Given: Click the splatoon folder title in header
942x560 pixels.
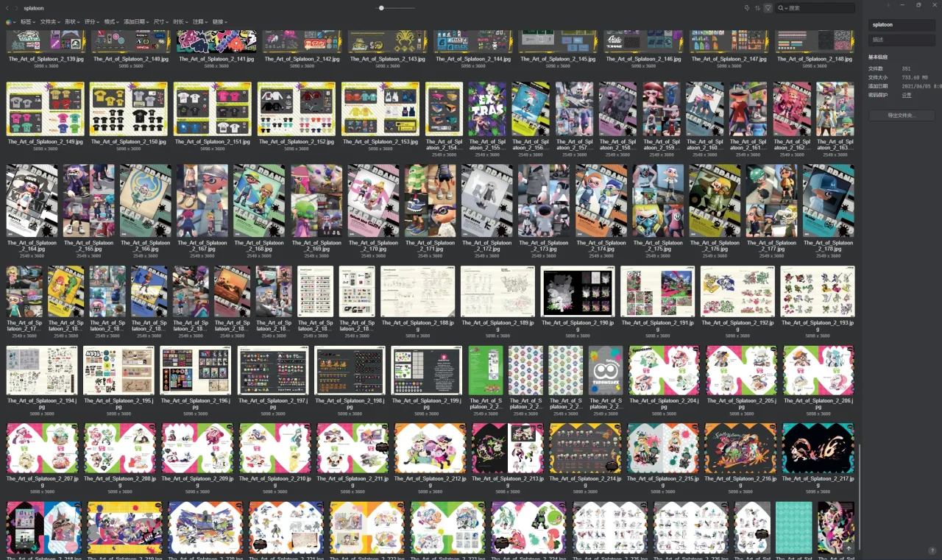Looking at the screenshot, I should (x=34, y=8).
